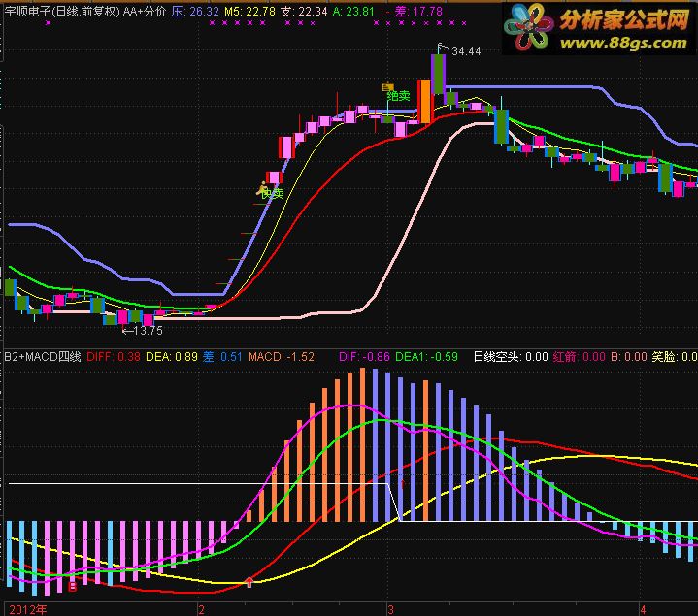Click month 4 on the time axis

[643, 610]
